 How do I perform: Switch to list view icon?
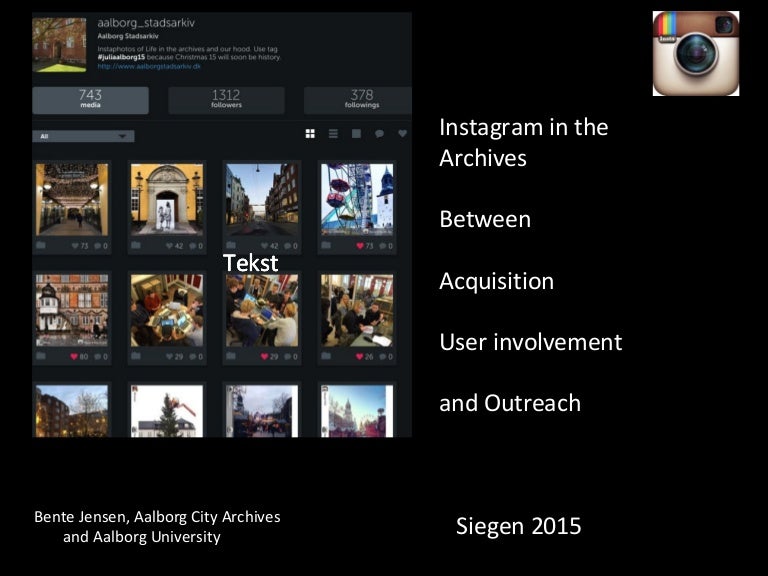(333, 134)
